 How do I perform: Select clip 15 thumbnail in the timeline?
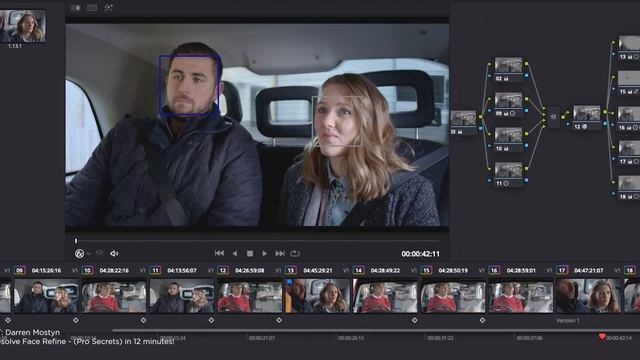pyautogui.click(x=453, y=296)
